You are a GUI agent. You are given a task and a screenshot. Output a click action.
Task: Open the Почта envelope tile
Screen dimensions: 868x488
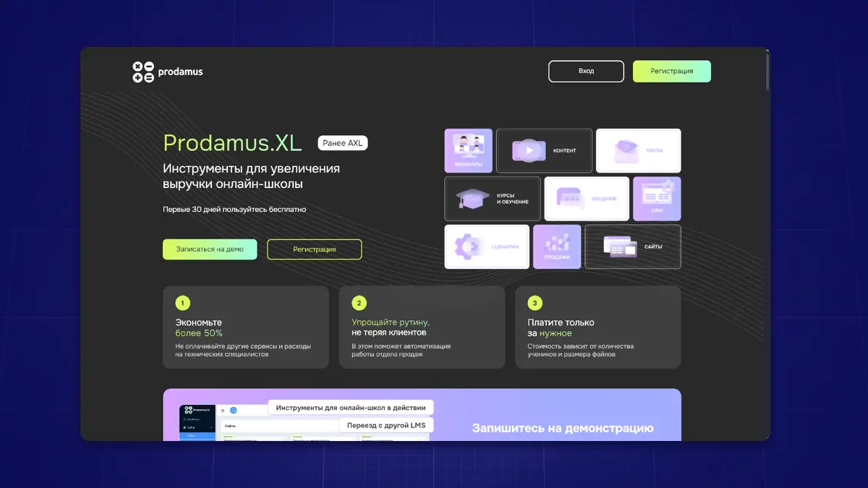point(638,150)
